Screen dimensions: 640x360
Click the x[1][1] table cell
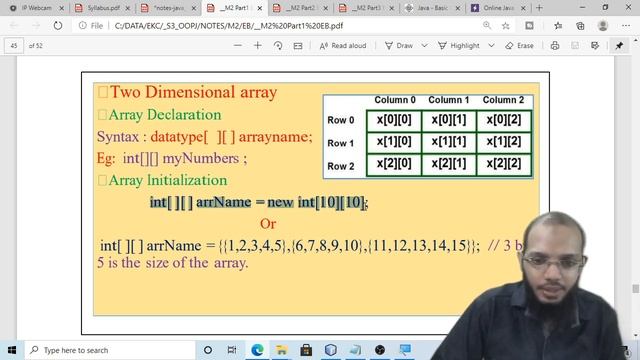pyautogui.click(x=449, y=142)
